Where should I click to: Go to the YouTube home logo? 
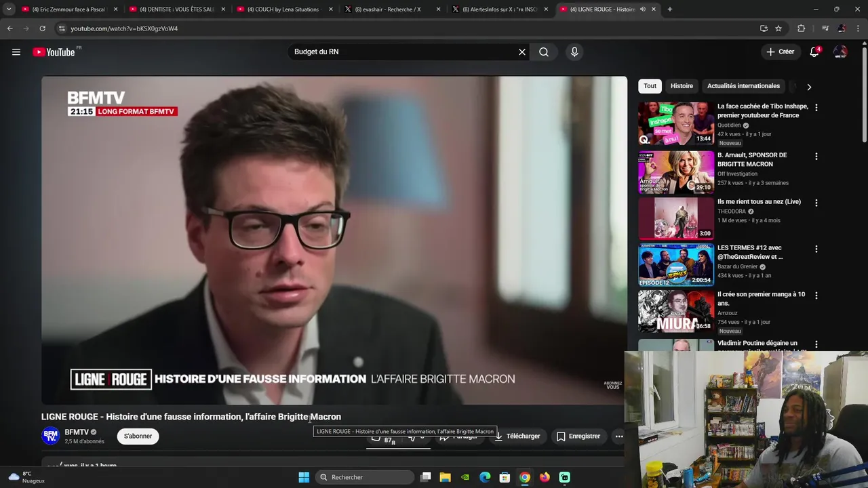point(54,52)
